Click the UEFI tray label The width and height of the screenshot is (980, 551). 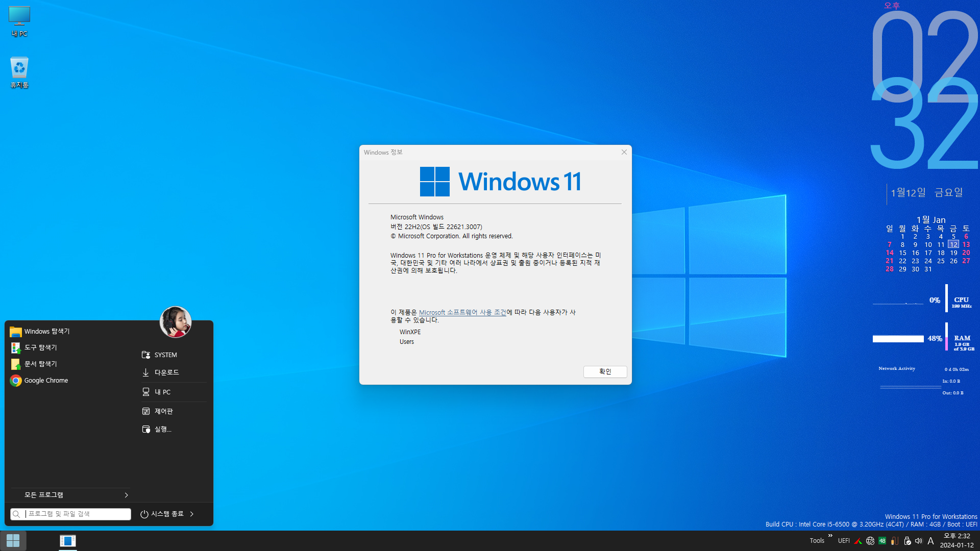pos(844,541)
